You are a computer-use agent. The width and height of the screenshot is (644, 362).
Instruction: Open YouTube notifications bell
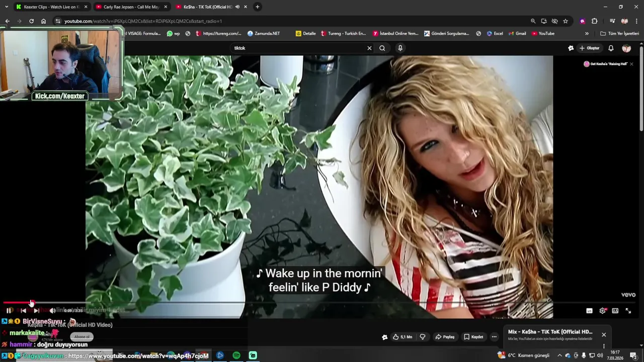pos(611,48)
